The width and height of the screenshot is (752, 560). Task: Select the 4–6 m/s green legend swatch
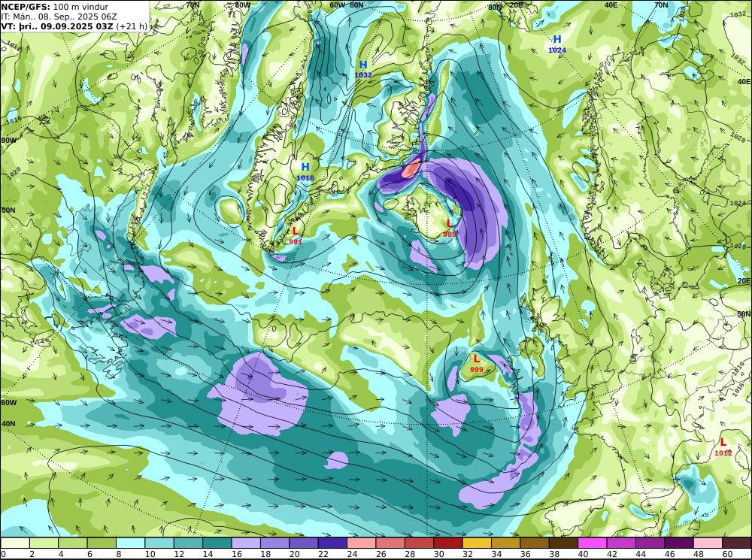click(x=73, y=543)
